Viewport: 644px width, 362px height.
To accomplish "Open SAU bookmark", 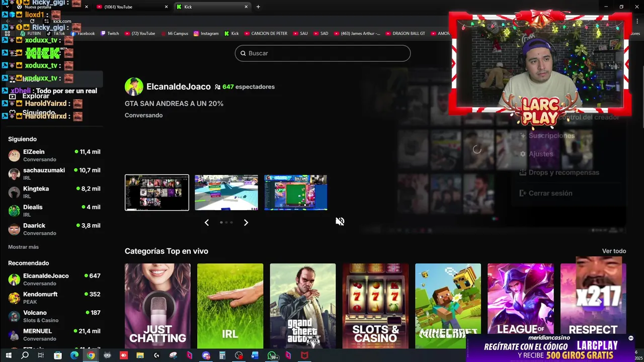I will pyautogui.click(x=300, y=34).
